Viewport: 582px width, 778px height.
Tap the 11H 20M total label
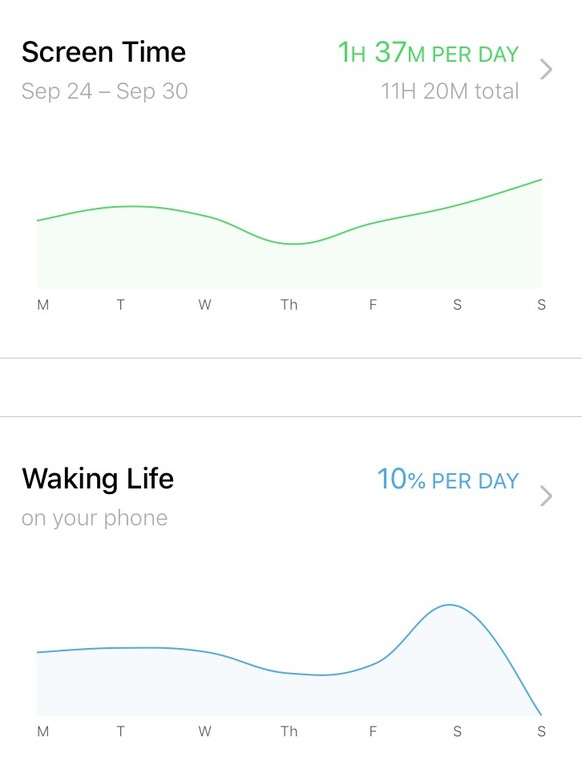point(450,91)
